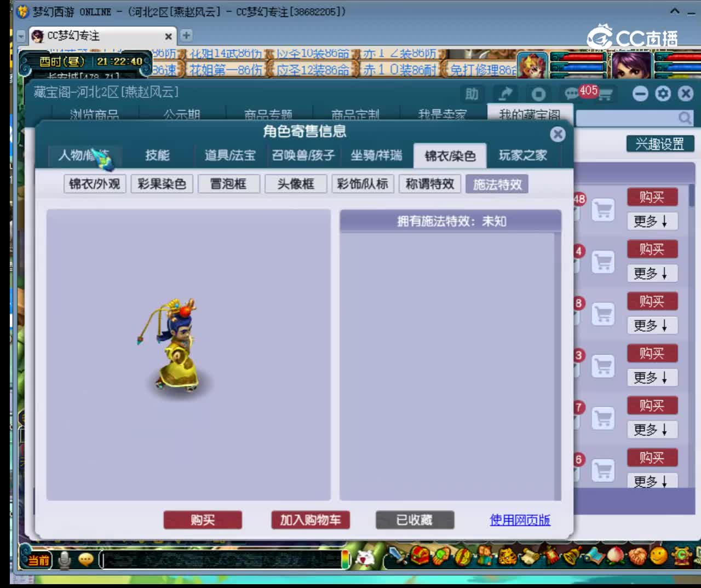The image size is (701, 588).
Task: Switch to the 坐骑/祥瑞 tab
Action: click(376, 155)
